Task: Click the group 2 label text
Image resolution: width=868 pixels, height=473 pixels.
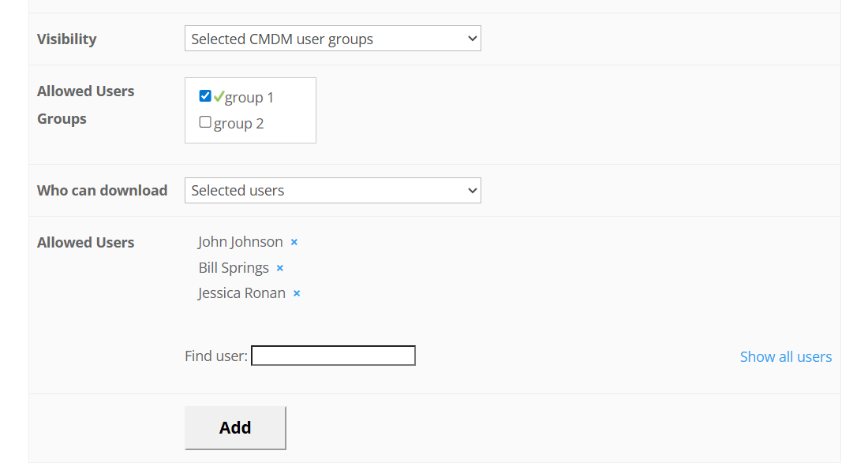Action: coord(238,124)
